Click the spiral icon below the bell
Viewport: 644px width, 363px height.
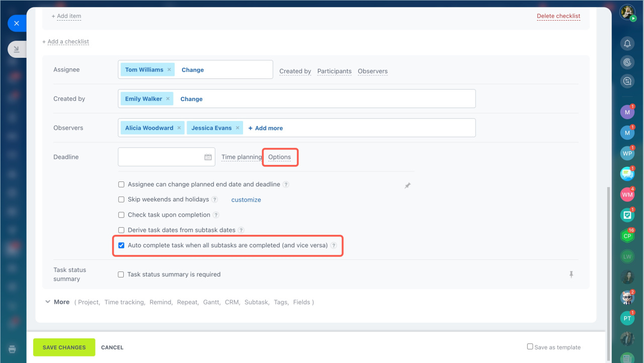(627, 62)
